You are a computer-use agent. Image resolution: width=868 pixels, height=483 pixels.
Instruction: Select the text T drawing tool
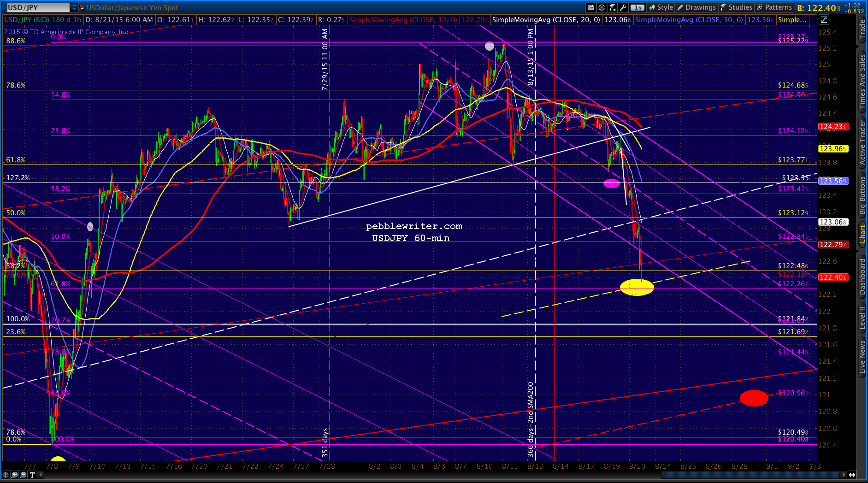pos(32,475)
